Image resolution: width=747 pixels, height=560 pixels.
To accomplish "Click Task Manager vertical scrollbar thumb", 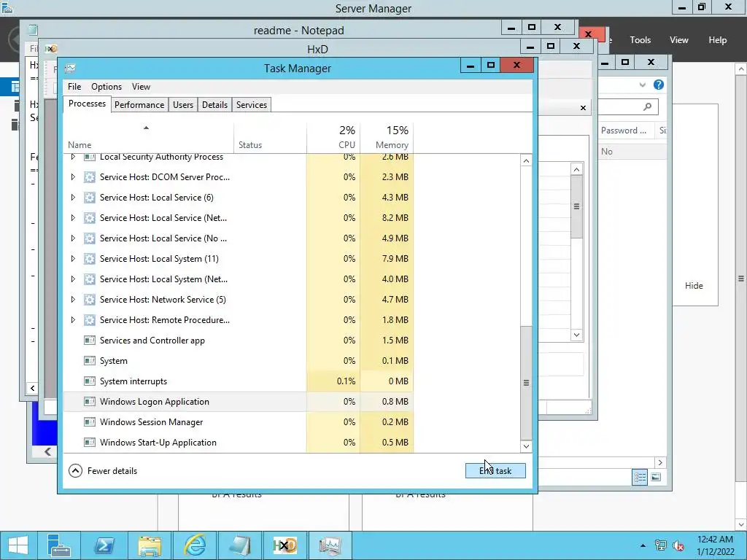I will click(x=526, y=383).
